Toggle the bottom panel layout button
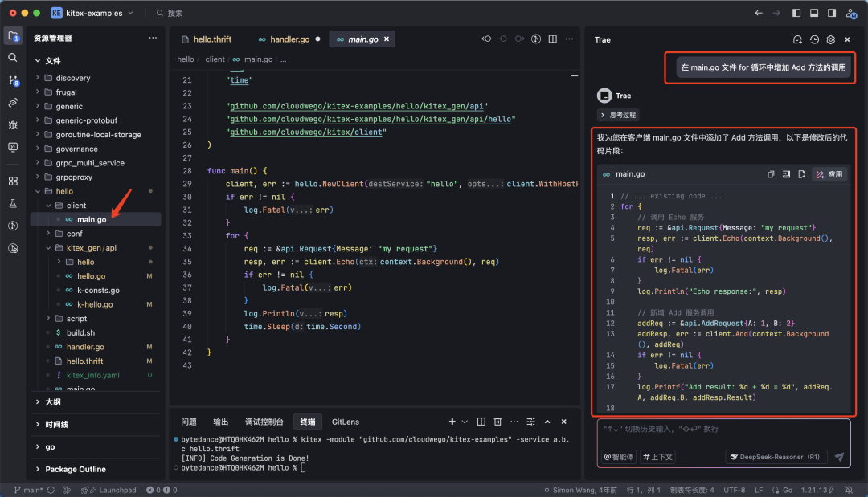This screenshot has height=497, width=868. click(x=814, y=13)
